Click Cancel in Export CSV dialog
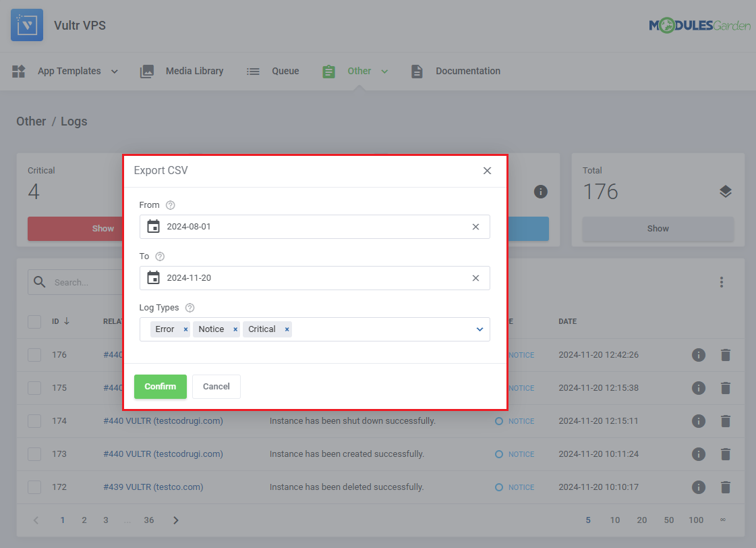The width and height of the screenshot is (756, 548). [216, 387]
